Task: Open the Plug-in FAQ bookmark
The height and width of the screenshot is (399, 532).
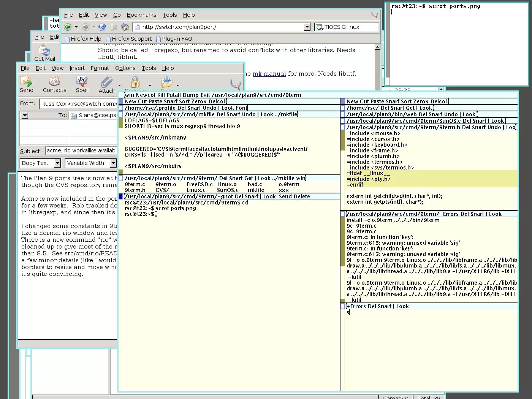Action: 174,39
